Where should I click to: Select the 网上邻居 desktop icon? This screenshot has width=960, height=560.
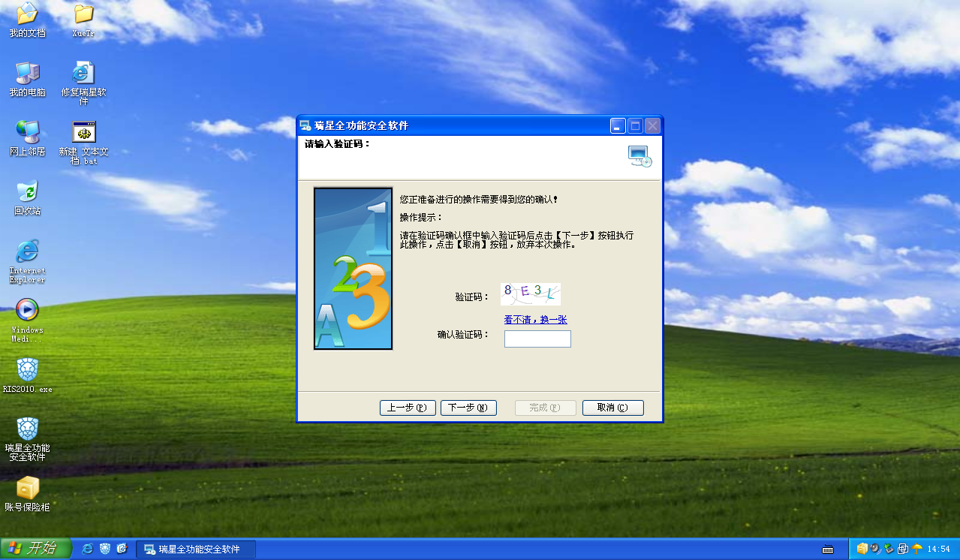27,138
